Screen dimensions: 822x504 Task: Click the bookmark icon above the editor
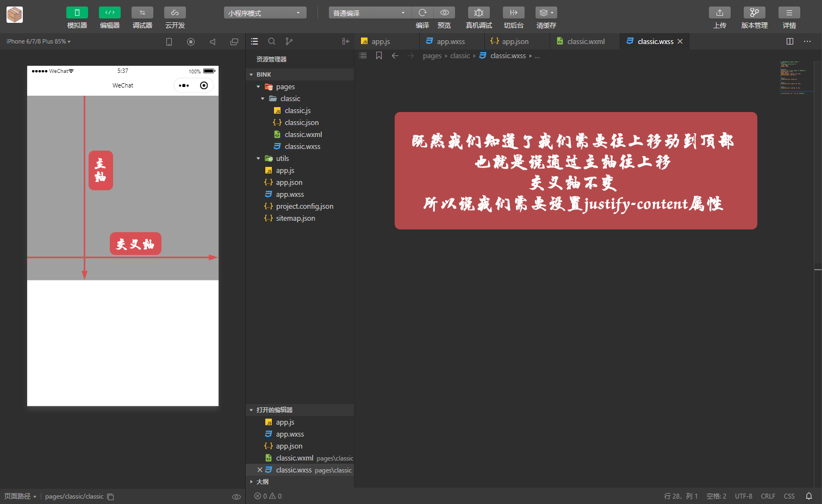[378, 55]
